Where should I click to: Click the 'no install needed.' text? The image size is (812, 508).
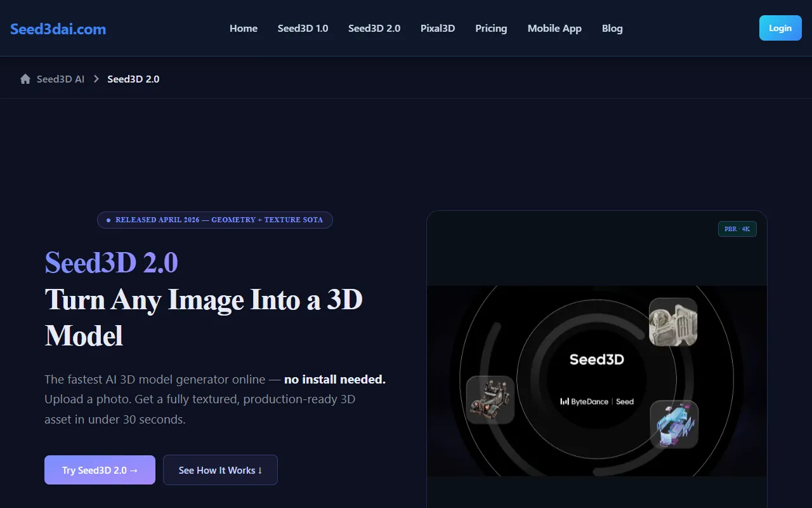(x=335, y=380)
